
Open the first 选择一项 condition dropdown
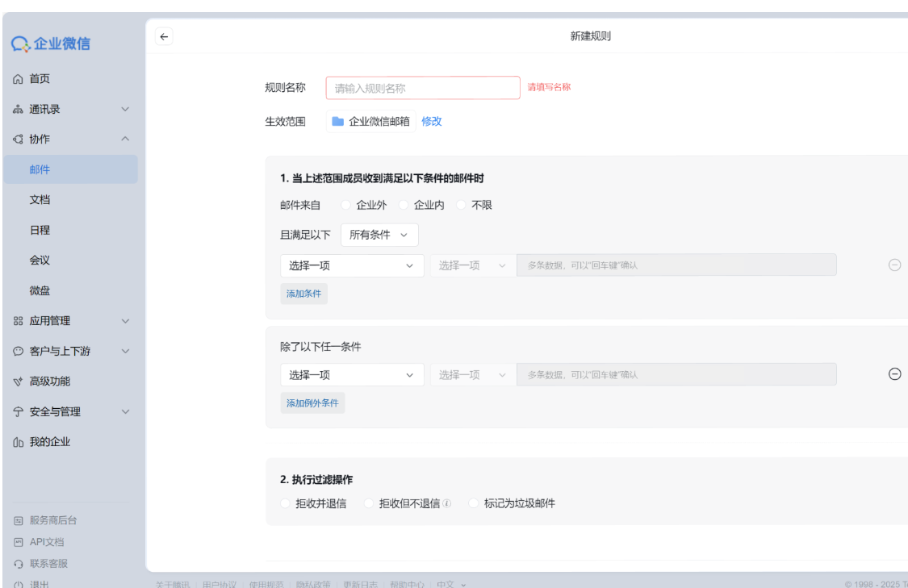tap(352, 265)
